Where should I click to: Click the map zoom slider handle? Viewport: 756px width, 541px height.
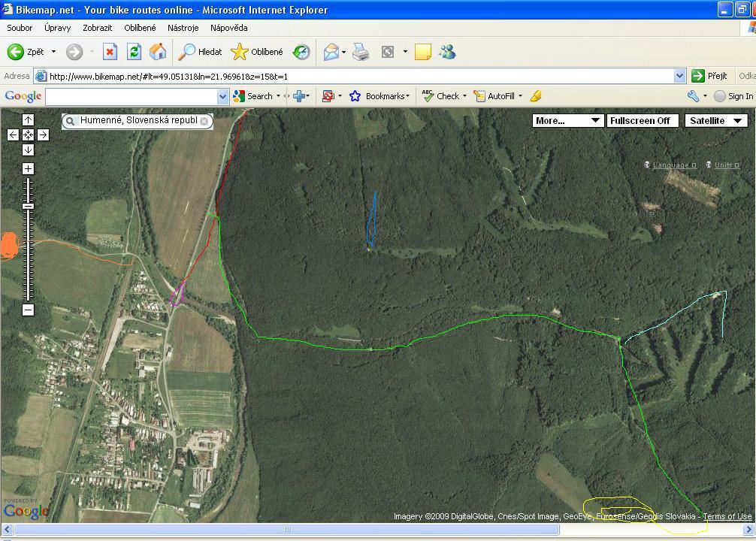click(x=28, y=206)
